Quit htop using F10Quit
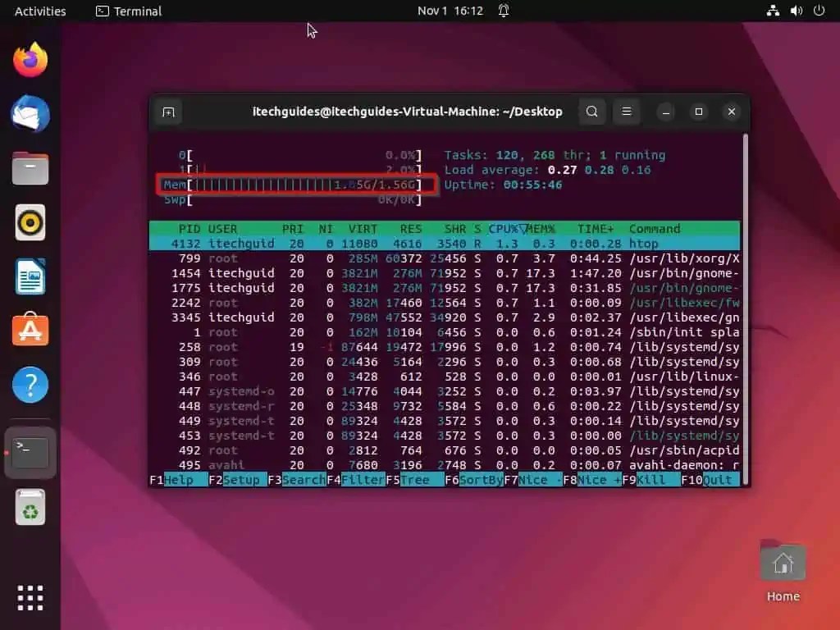Viewport: 840px width, 630px height. pyautogui.click(x=707, y=480)
